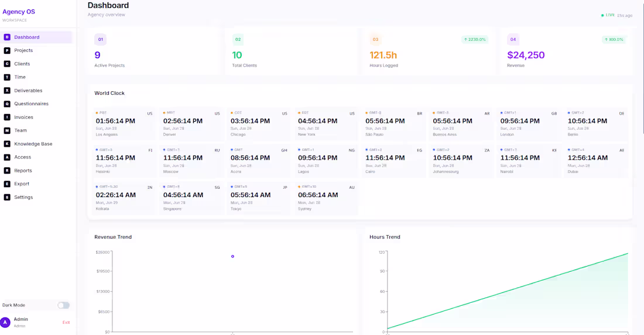Select the Singapore clock card
The height and width of the screenshot is (335, 644).
pos(191,198)
